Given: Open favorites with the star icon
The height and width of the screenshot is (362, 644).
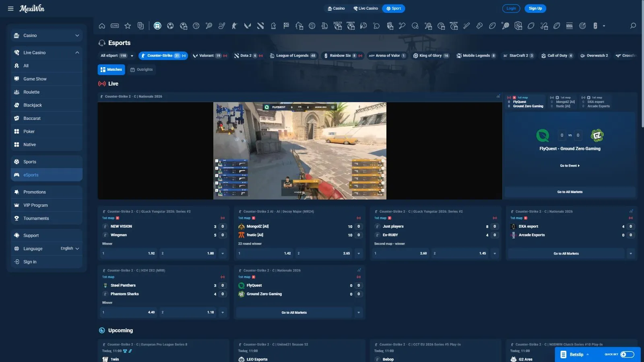Looking at the screenshot, I should click(x=128, y=26).
